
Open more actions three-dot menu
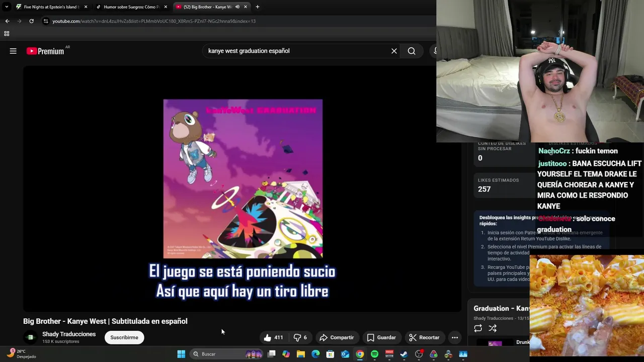tap(455, 337)
